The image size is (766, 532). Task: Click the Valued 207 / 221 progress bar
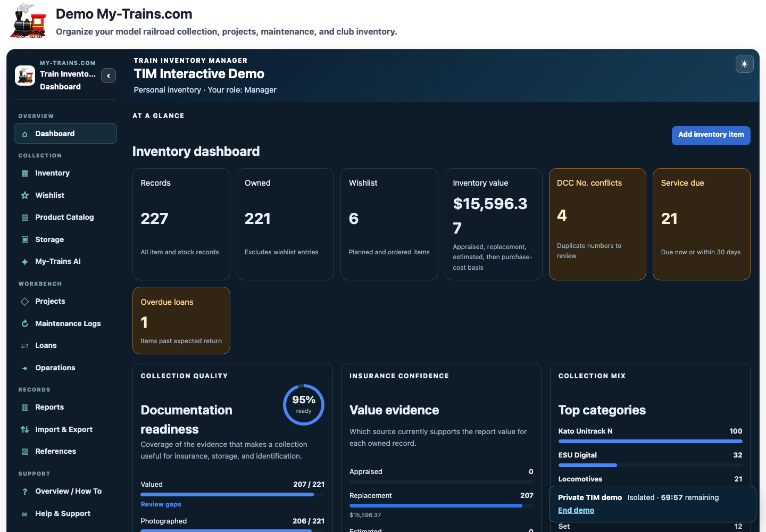[x=232, y=494]
